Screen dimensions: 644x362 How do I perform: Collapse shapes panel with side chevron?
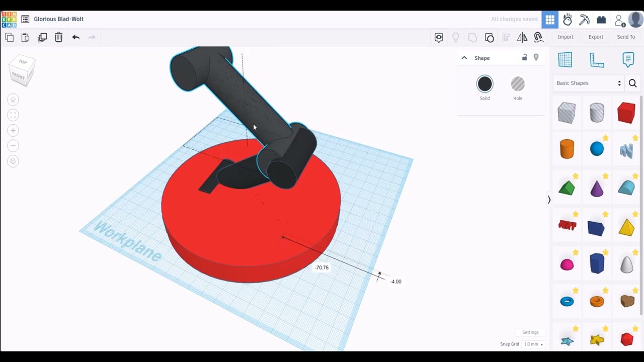pos(549,200)
